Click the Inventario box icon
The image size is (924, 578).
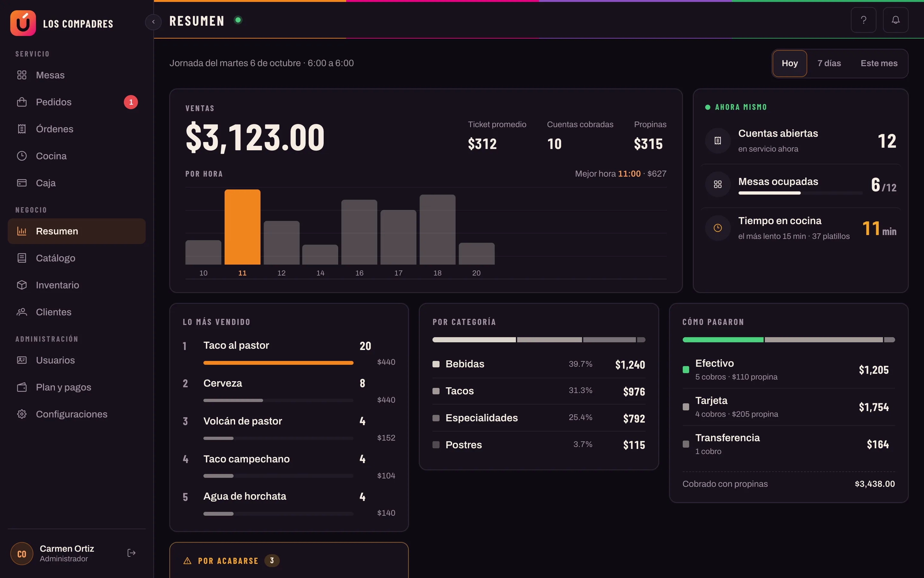click(x=22, y=285)
